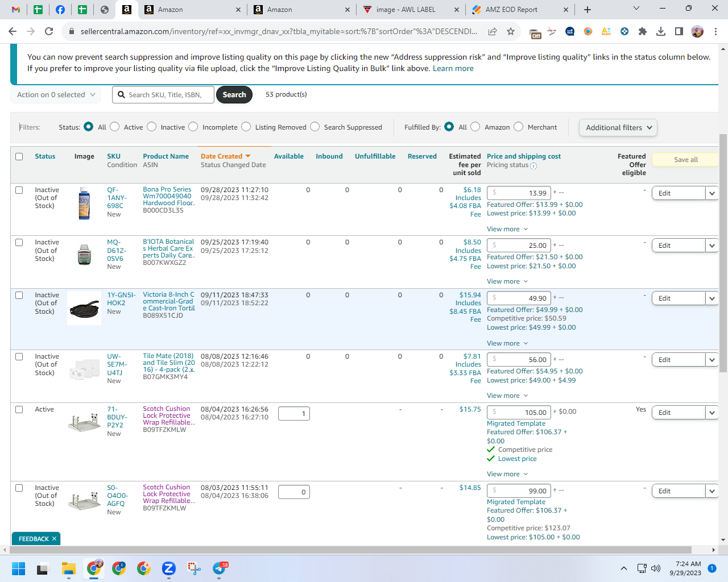The height and width of the screenshot is (582, 728).
Task: Check the Victoria 8-Inch Cast-Iron row checkbox
Action: 19,295
